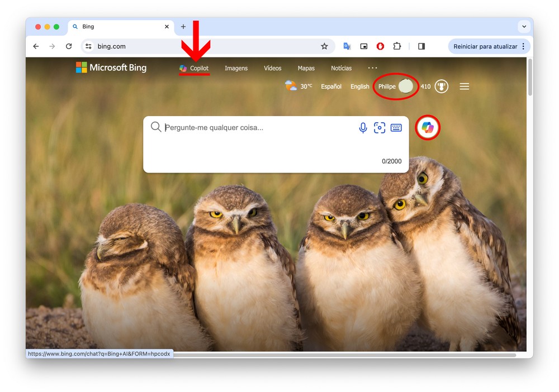Screen dimensions: 559x392
Task: Click the picture-in-picture extension icon
Action: coord(364,46)
